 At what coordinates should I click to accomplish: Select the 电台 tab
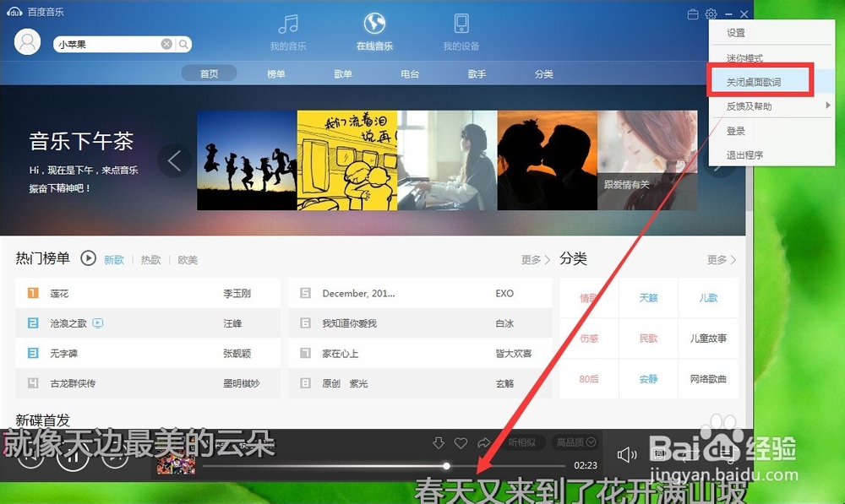(x=410, y=73)
